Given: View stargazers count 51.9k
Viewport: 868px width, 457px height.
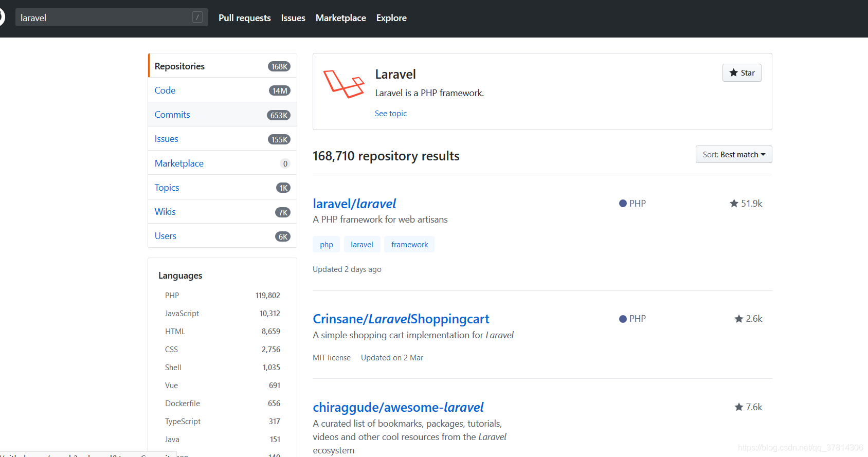Looking at the screenshot, I should (x=746, y=204).
